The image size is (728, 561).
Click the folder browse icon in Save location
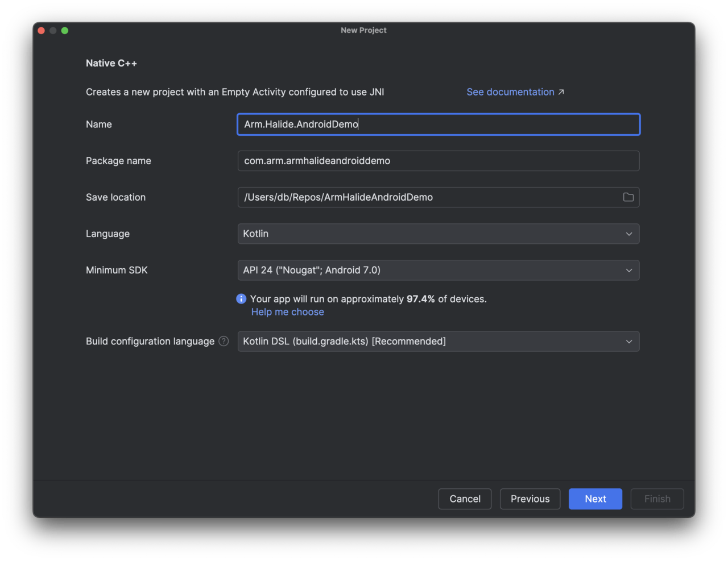(628, 197)
